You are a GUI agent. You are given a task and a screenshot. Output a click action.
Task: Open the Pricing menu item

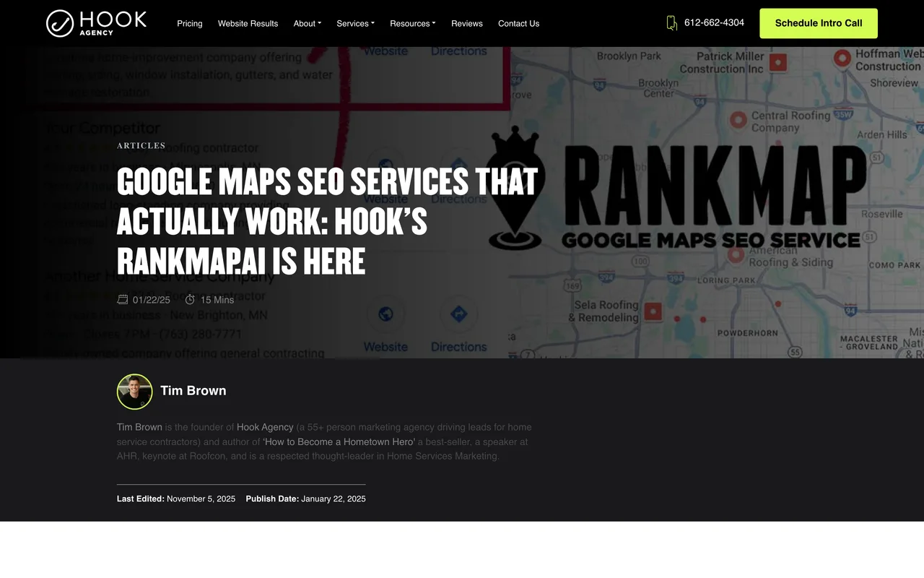[x=190, y=23]
